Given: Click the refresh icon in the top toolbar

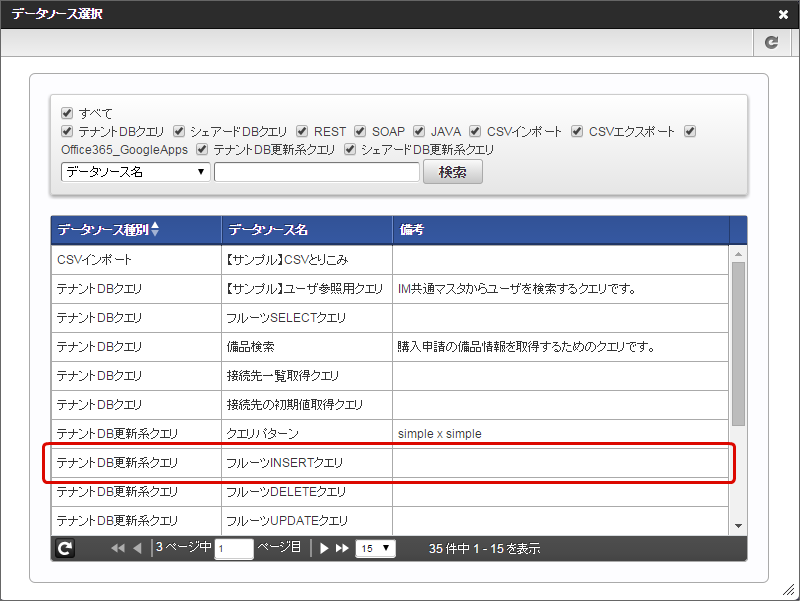Looking at the screenshot, I should point(771,42).
